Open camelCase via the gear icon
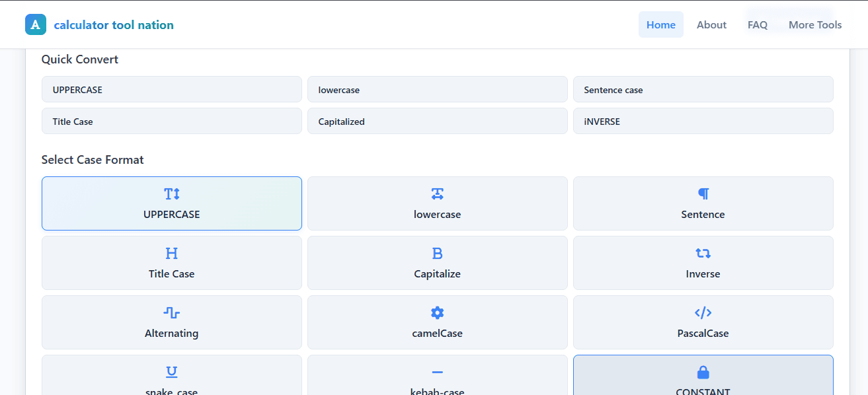This screenshot has width=868, height=395. click(x=437, y=312)
